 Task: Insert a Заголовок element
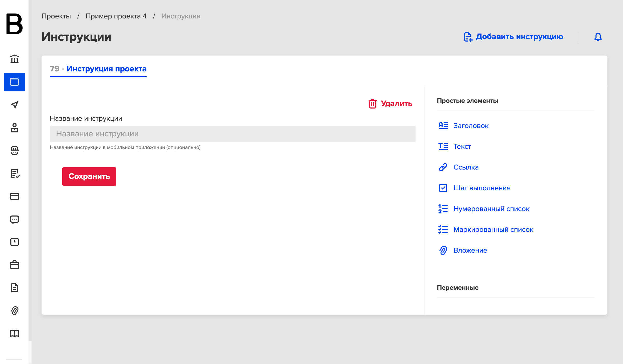tap(464, 126)
